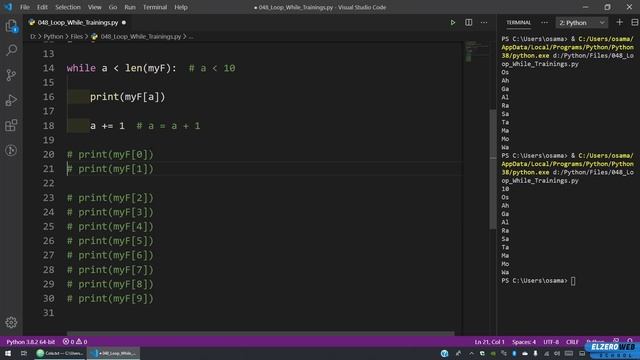Open the Terminal menu
The image size is (640, 360).
coord(155,7)
